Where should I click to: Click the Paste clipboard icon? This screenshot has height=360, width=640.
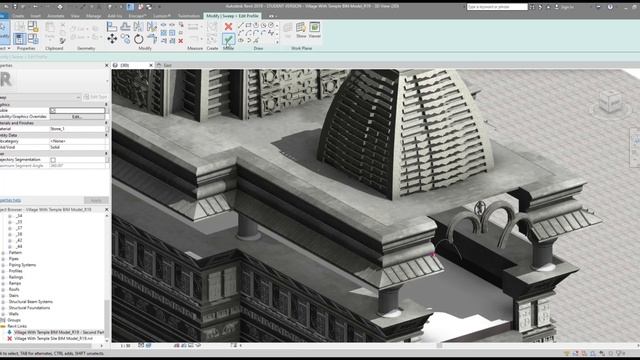[50, 30]
